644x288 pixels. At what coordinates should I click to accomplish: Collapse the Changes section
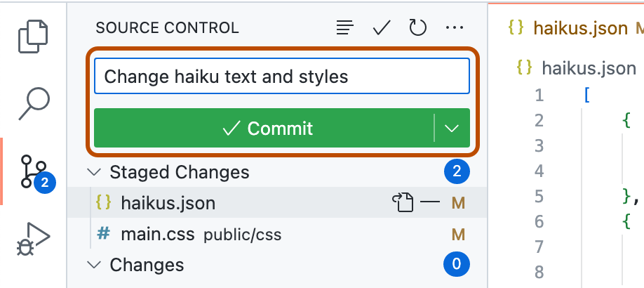pyautogui.click(x=93, y=265)
